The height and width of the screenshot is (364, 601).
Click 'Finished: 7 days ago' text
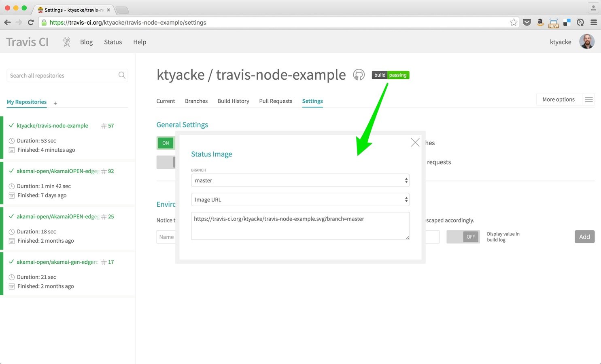pos(42,195)
